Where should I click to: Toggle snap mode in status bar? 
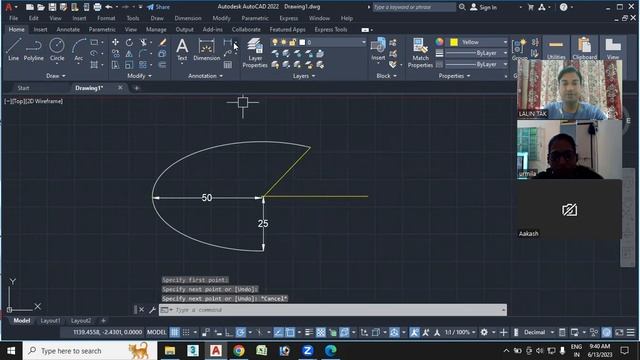[x=186, y=332]
